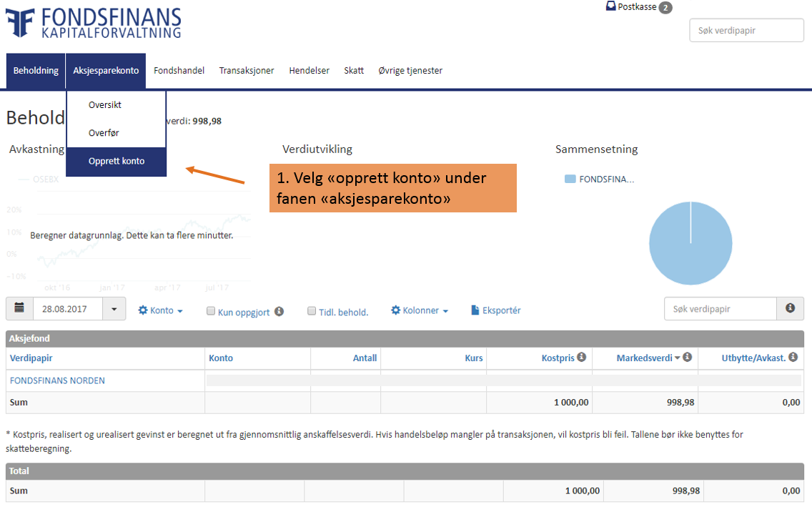Sort table by Kurs column
Viewport: 812px width, 507px height.
pos(474,358)
